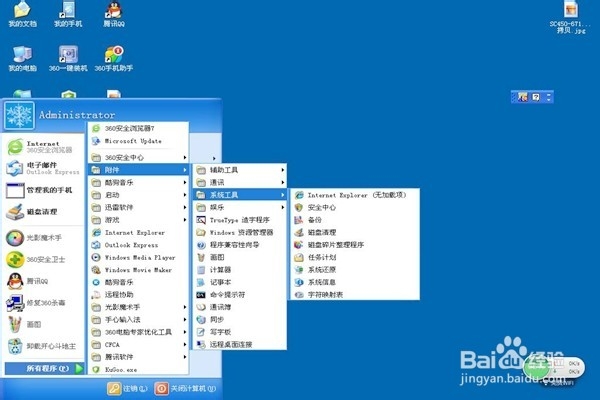Open 我的手机 desktop shortcut
This screenshot has height=400, width=600.
pos(68,14)
